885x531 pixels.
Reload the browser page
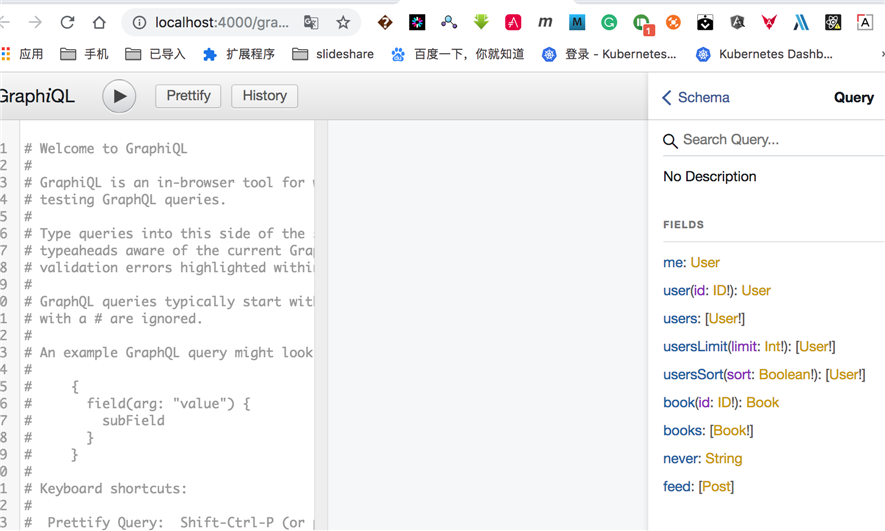pyautogui.click(x=67, y=23)
